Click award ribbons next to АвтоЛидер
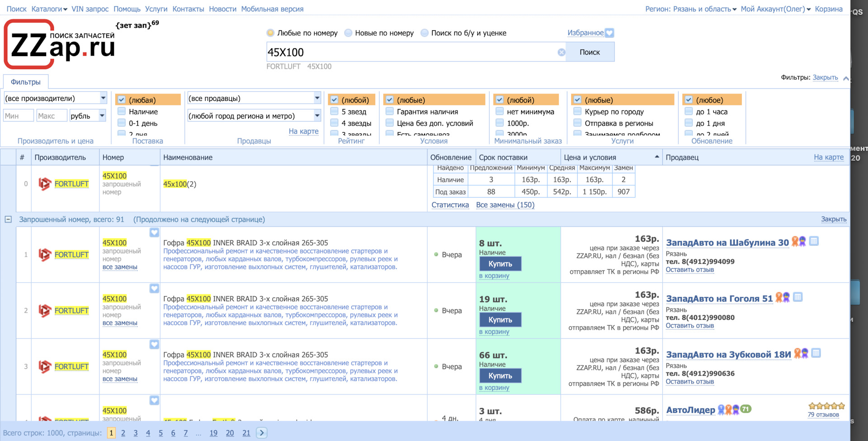This screenshot has width=868, height=441. [x=729, y=410]
